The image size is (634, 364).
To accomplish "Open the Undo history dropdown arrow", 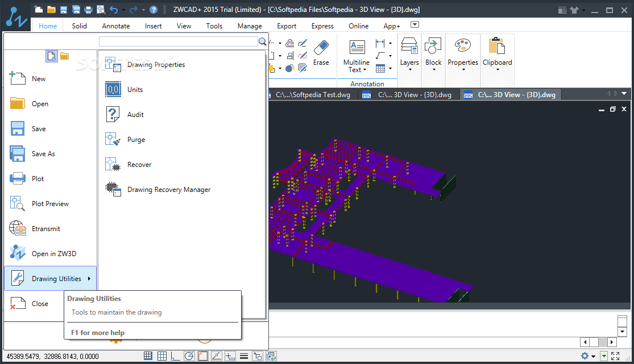I will (x=124, y=10).
